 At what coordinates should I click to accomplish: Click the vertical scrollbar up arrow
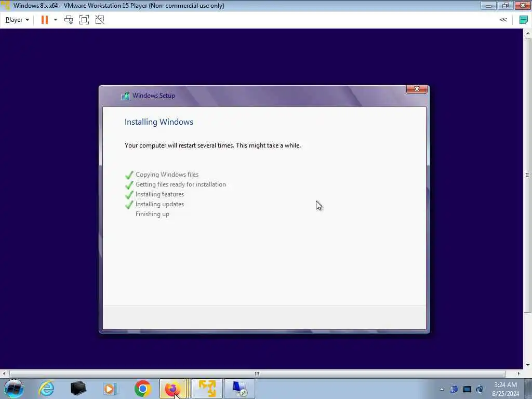pos(527,33)
